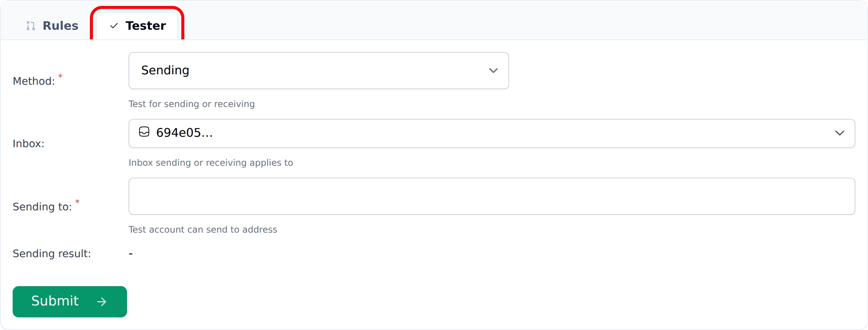The width and height of the screenshot is (868, 330).
Task: Click the Inbox field label
Action: [x=29, y=143]
